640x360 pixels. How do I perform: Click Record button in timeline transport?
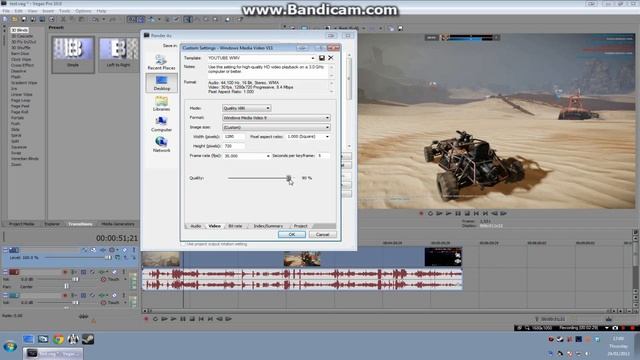click(146, 319)
